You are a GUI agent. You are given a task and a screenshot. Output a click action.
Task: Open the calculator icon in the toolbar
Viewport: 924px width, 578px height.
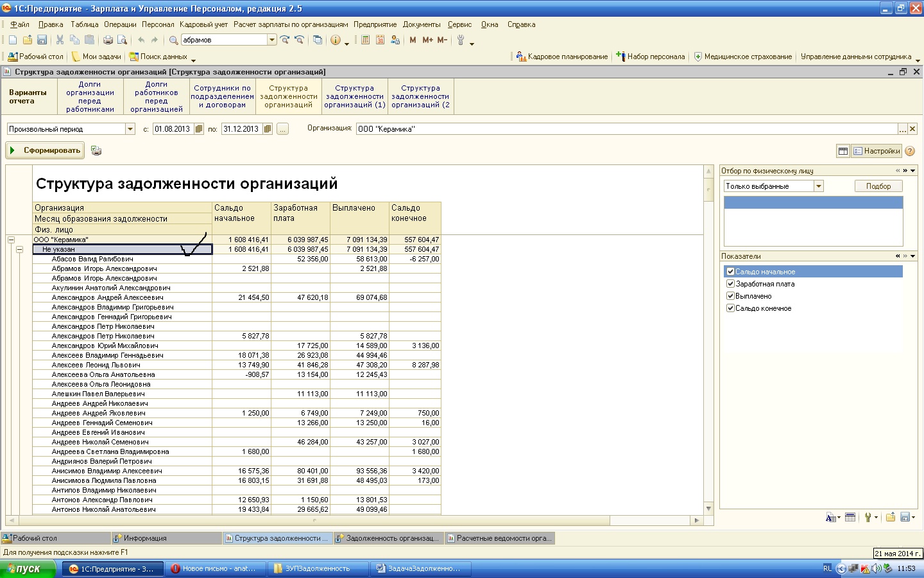(x=365, y=40)
